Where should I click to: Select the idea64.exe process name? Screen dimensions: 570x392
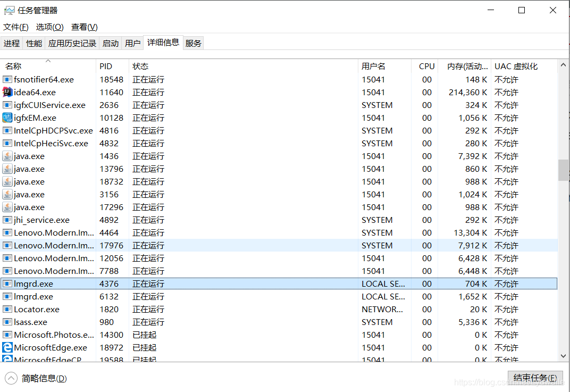tap(35, 93)
